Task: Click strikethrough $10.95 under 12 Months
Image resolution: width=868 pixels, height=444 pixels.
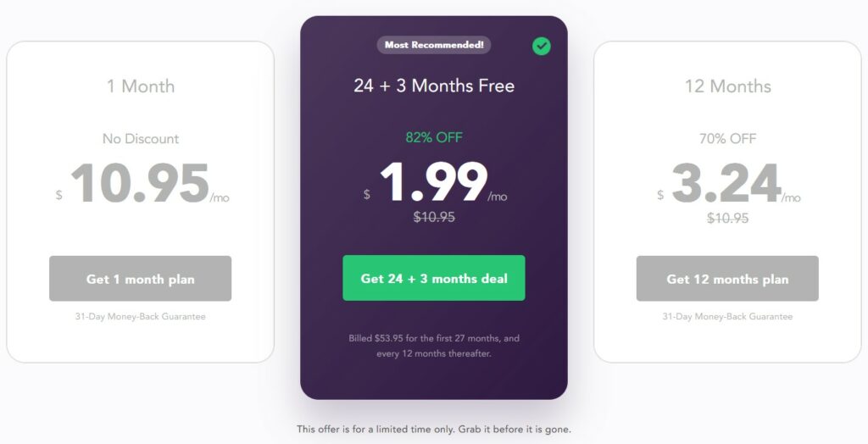Action: (727, 218)
